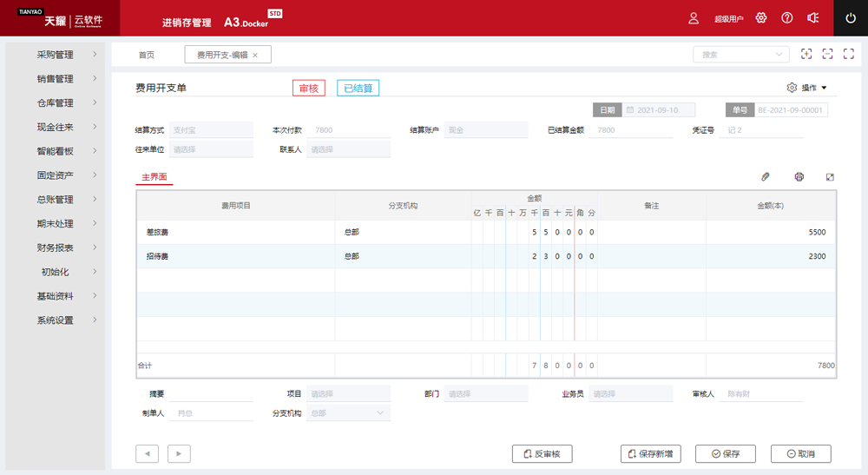The image size is (868, 475).
Task: Expand the 财务报表 sidebar menu
Action: (56, 247)
